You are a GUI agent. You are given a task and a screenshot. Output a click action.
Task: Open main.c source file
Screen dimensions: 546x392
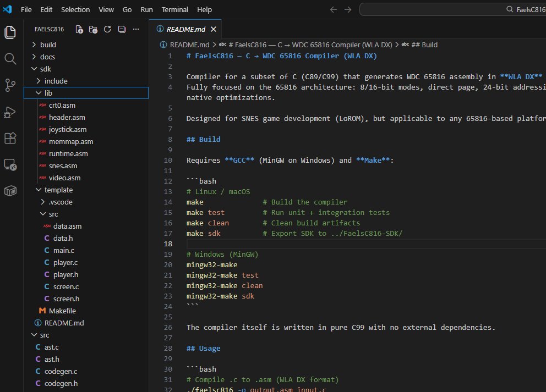(64, 251)
